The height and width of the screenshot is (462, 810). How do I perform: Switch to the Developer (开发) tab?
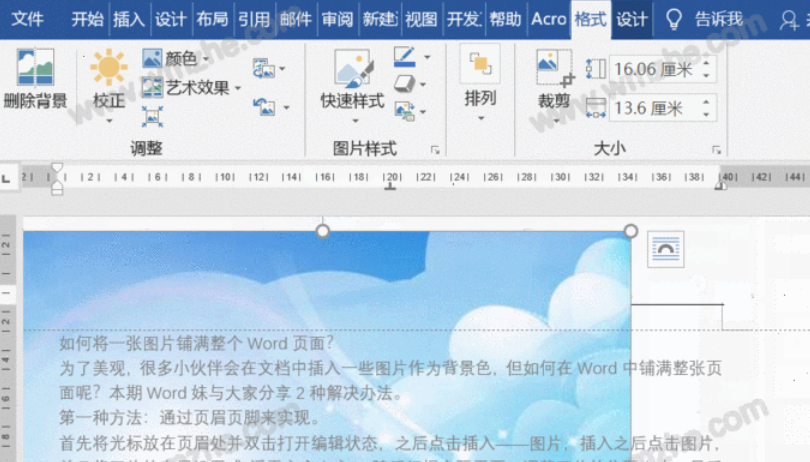click(x=463, y=20)
